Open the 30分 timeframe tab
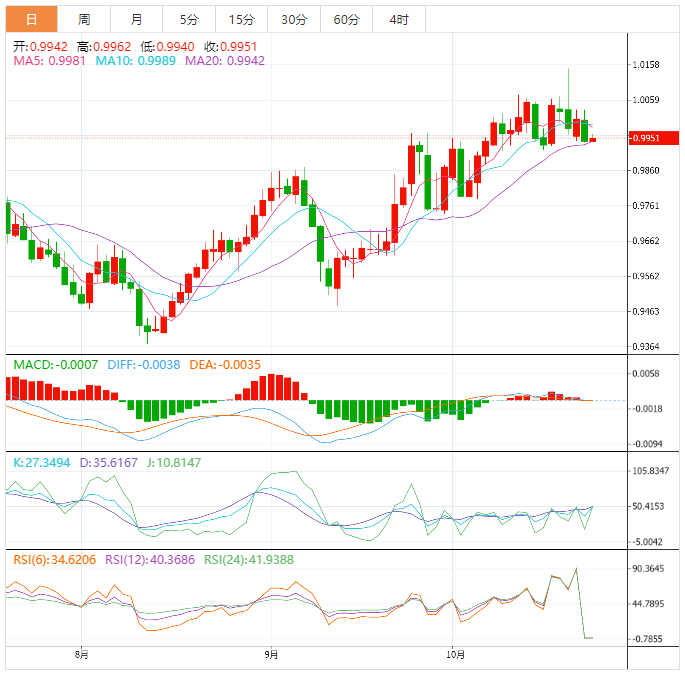 pos(294,19)
